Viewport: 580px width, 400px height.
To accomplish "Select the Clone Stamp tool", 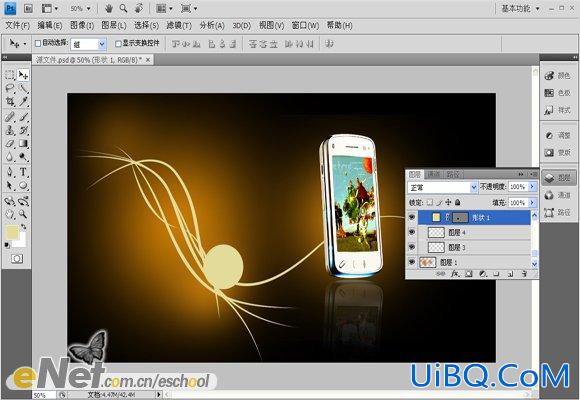I will coord(10,130).
